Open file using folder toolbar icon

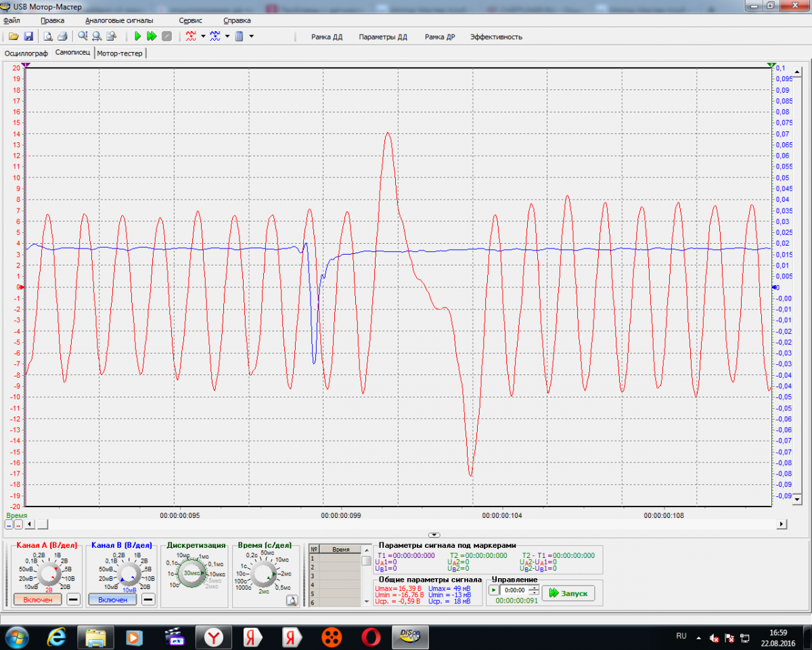[x=14, y=37]
